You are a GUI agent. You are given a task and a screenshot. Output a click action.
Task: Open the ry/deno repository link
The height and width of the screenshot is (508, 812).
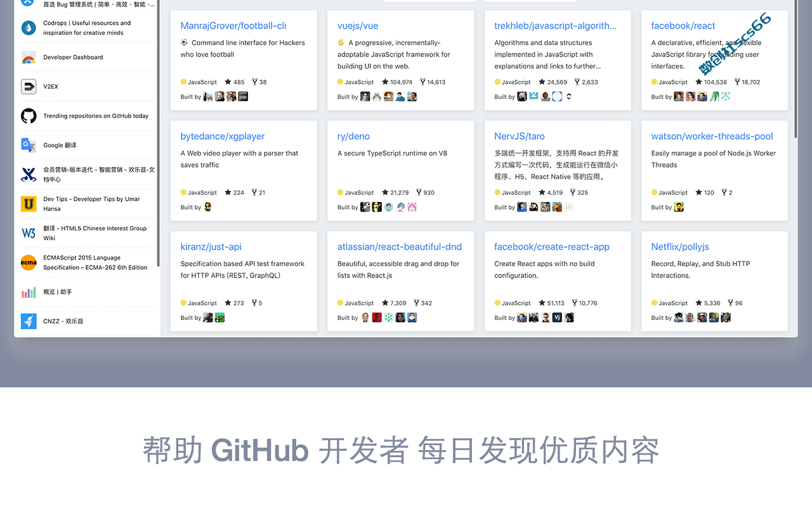353,137
